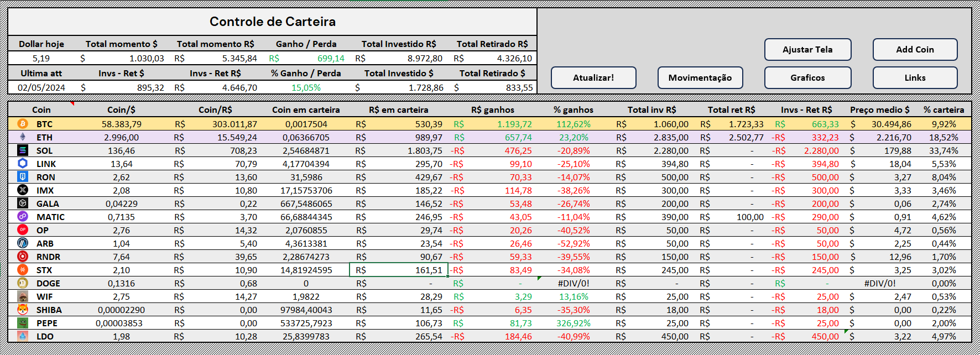Viewport: 980px width, 355px height.
Task: Select the DOGE #DIV/0! % ganhos cell
Action: (x=574, y=283)
